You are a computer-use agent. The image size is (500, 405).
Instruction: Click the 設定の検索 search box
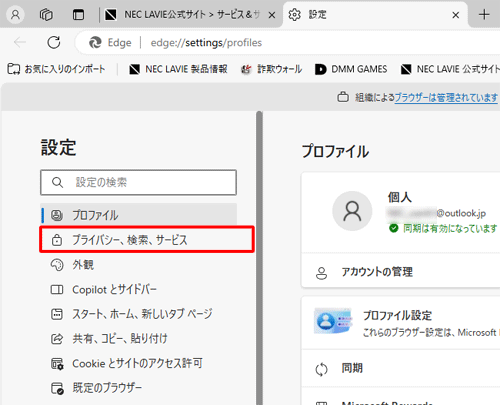(138, 182)
